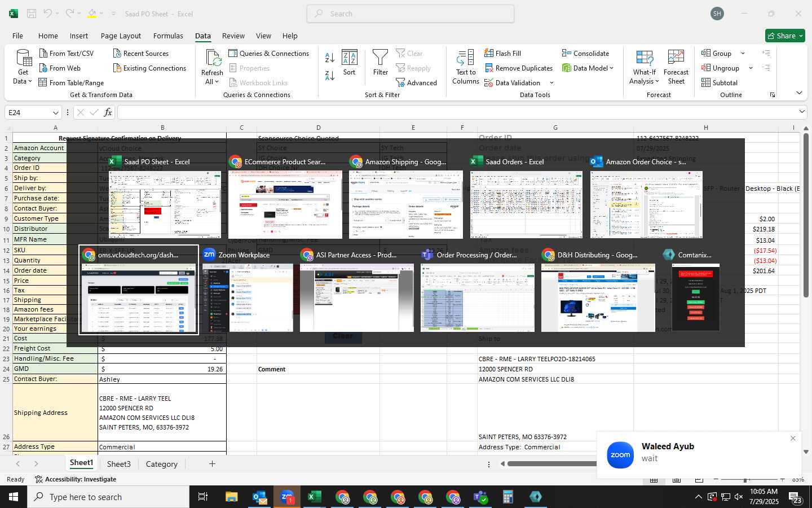812x508 pixels.
Task: Click the green Share button
Action: click(785, 36)
